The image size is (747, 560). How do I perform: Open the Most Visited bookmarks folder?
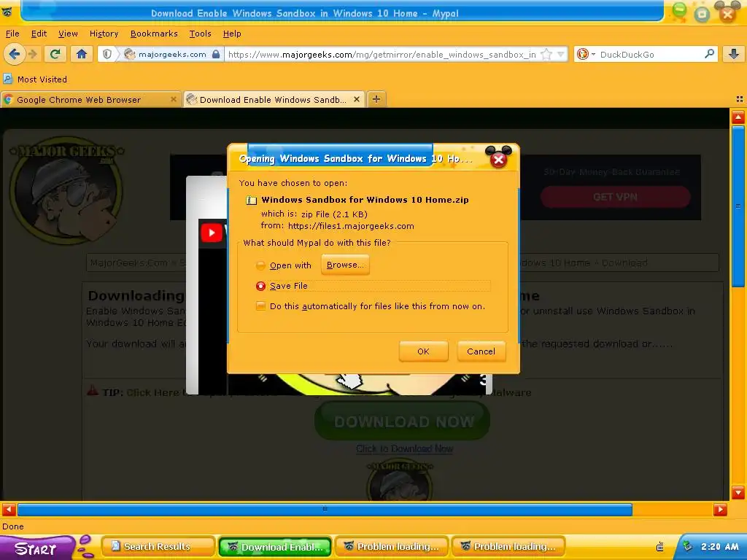coord(35,79)
